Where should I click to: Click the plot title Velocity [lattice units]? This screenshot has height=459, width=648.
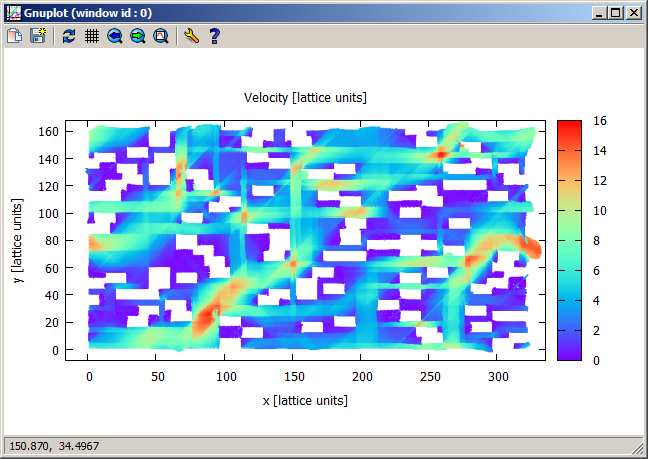305,97
